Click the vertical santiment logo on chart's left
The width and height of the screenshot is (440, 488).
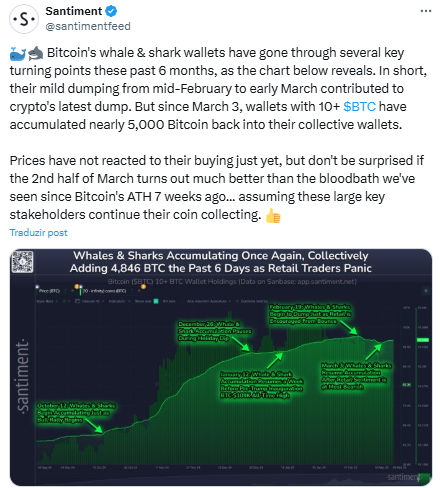[23, 376]
